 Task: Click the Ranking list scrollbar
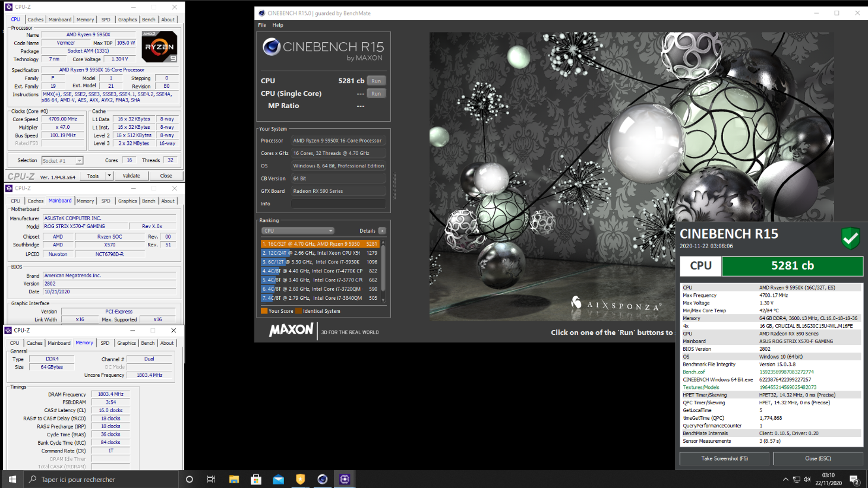coord(383,271)
